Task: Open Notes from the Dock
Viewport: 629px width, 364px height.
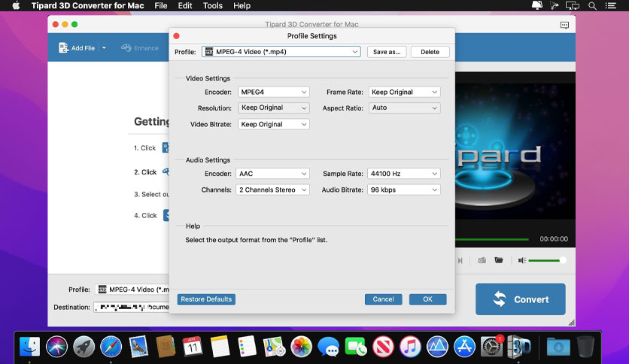Action: pos(220,347)
